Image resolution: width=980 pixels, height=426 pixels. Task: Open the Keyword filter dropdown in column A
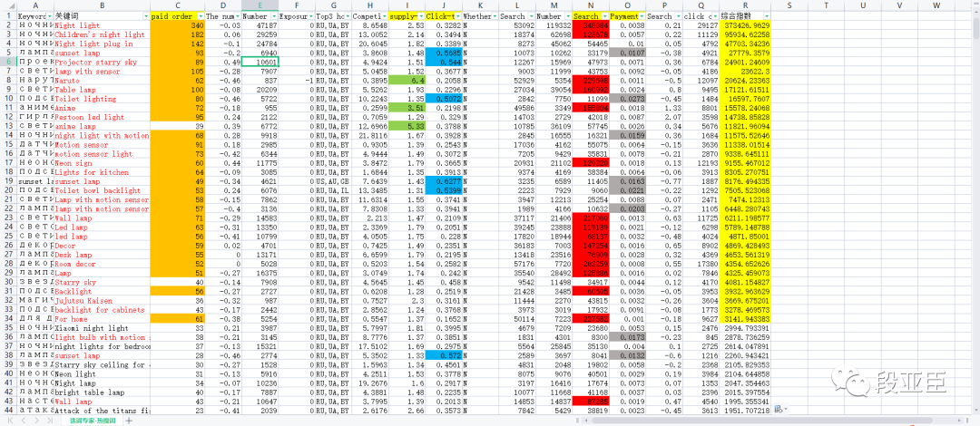(x=49, y=16)
